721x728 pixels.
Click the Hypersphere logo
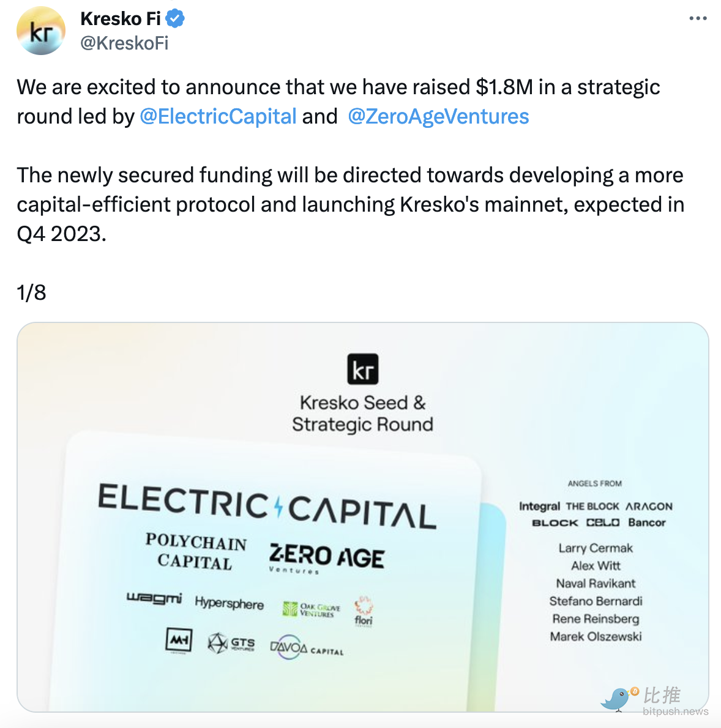[x=230, y=603]
